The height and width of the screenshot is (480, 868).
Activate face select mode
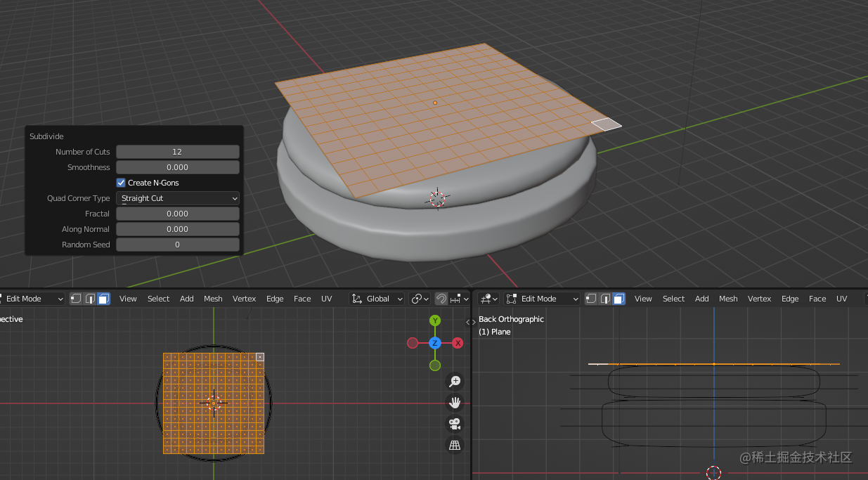coord(103,299)
